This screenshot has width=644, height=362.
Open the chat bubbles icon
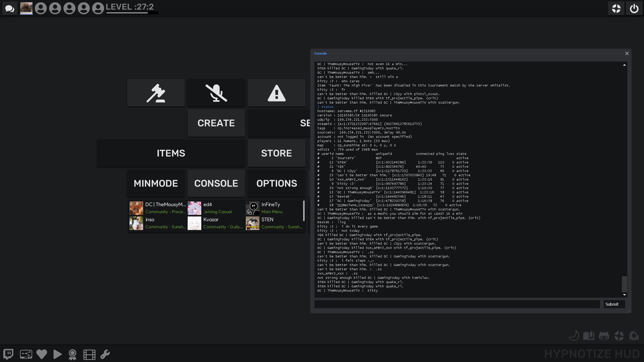pyautogui.click(x=10, y=9)
